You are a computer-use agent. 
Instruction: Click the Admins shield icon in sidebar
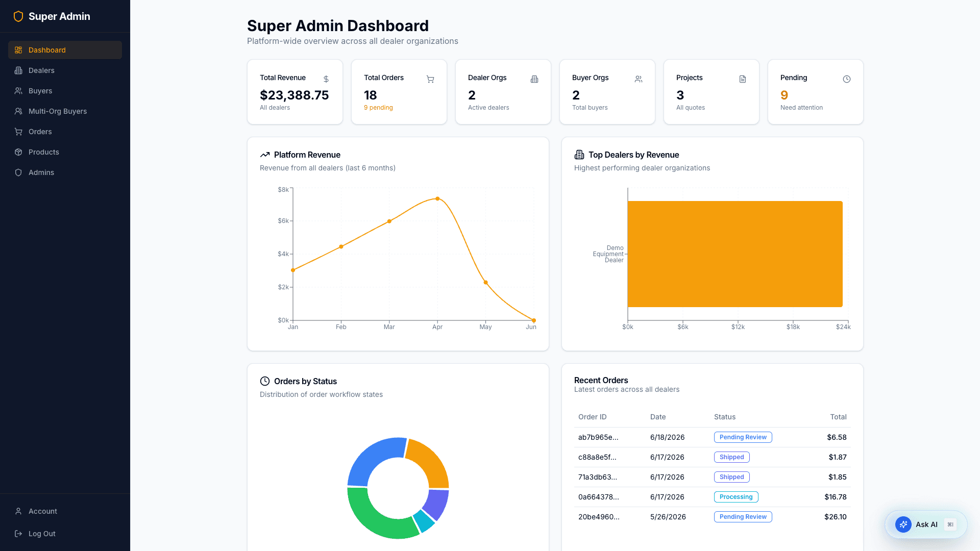pyautogui.click(x=18, y=172)
